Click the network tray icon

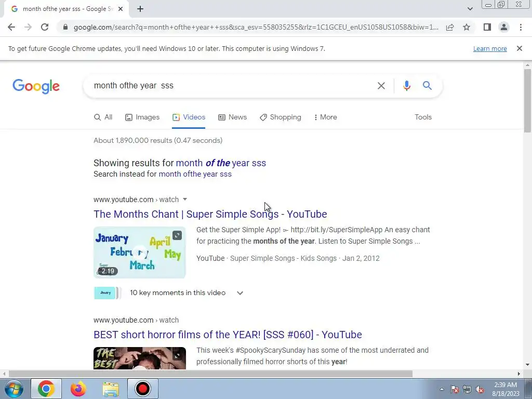coord(467,389)
